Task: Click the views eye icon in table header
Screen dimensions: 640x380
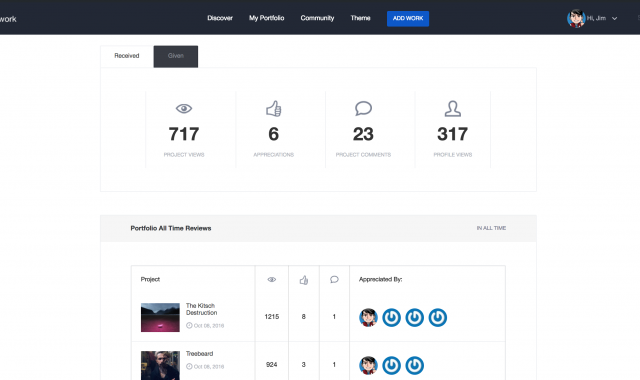Action: click(271, 280)
